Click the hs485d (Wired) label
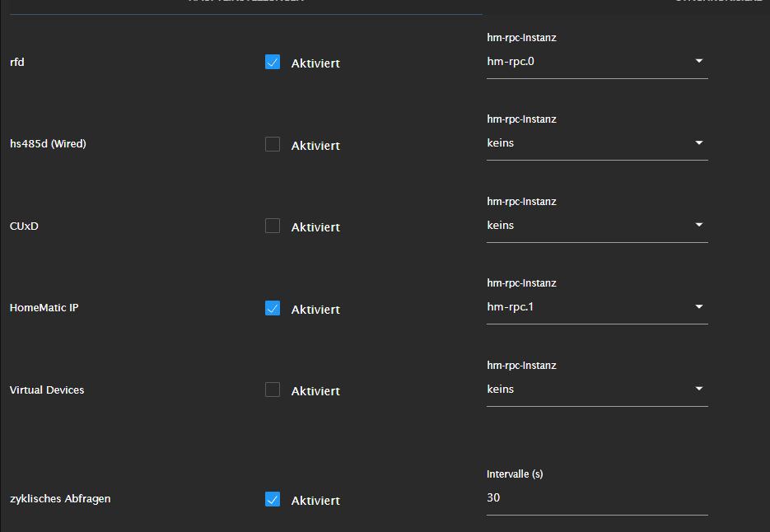Viewport: 770px width, 532px height. [48, 144]
